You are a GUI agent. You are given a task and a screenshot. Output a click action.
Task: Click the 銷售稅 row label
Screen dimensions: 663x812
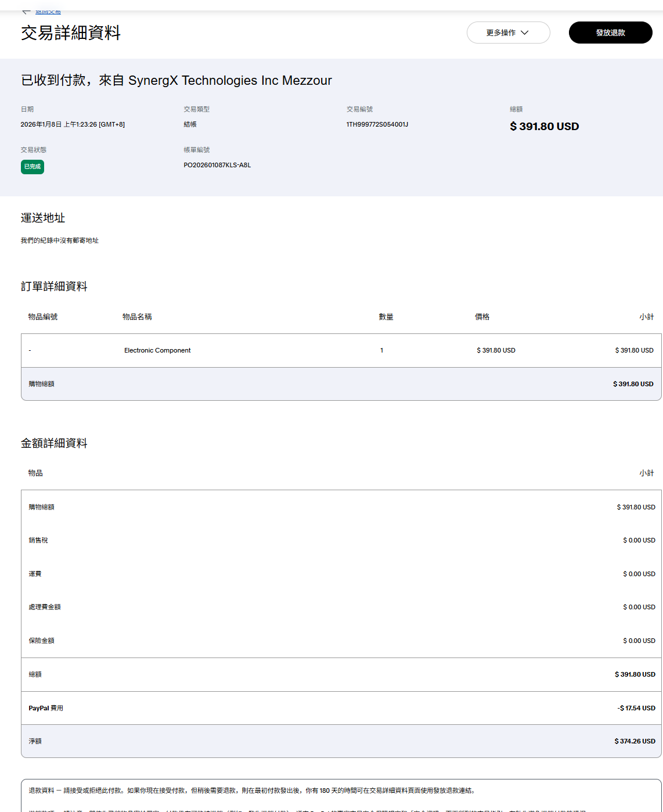coord(38,540)
